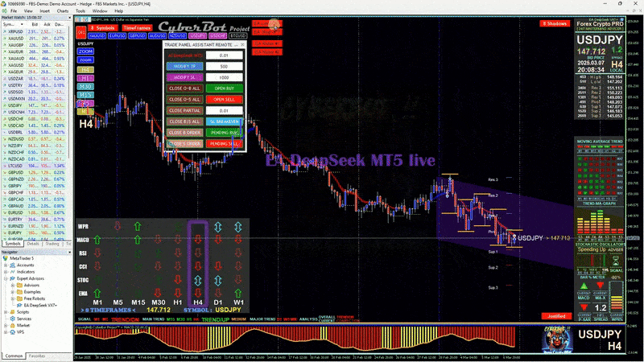Screen dimensions: 644x362
Task: Toggle the 8 Shadows button
Action: click(555, 23)
